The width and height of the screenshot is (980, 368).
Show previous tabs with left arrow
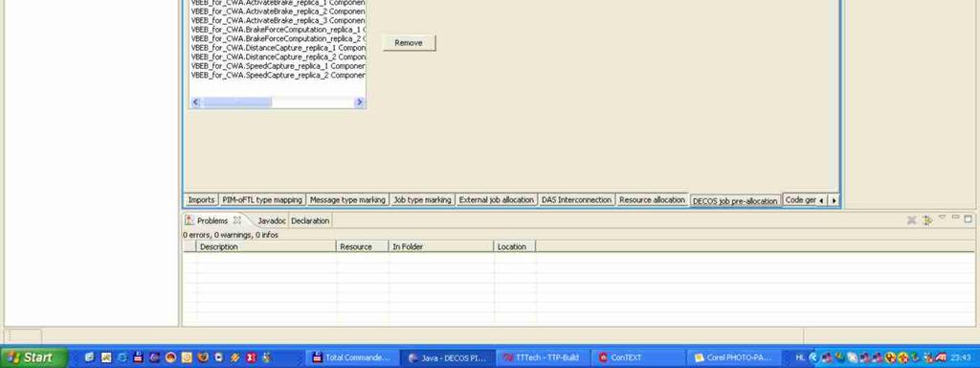pyautogui.click(x=821, y=200)
